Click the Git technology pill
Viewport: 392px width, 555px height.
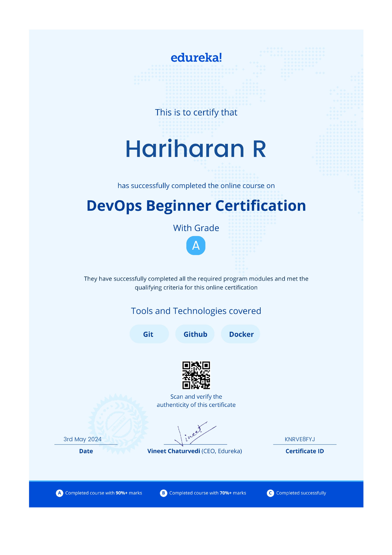tap(149, 334)
